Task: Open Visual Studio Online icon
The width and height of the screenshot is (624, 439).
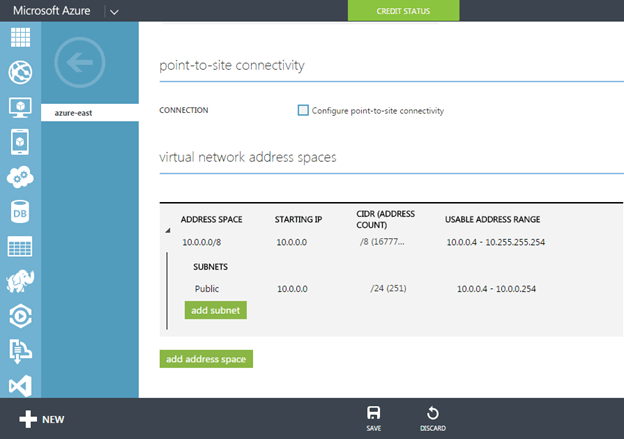Action: pos(20,385)
